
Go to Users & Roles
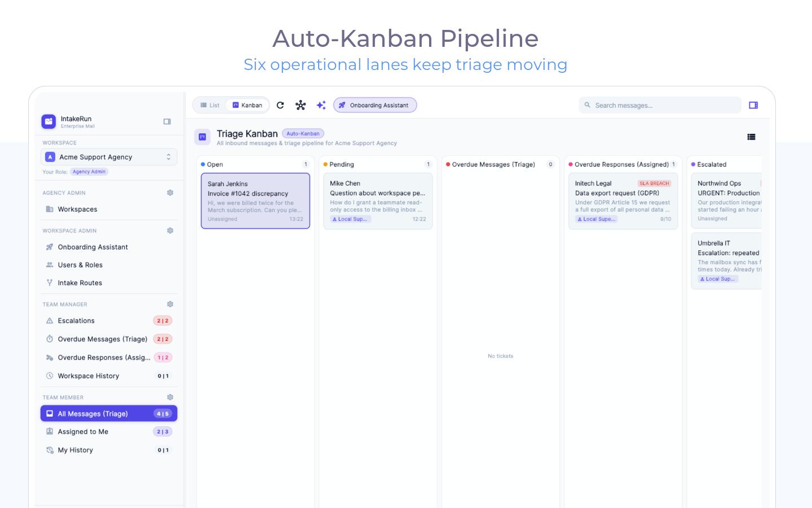click(109, 265)
